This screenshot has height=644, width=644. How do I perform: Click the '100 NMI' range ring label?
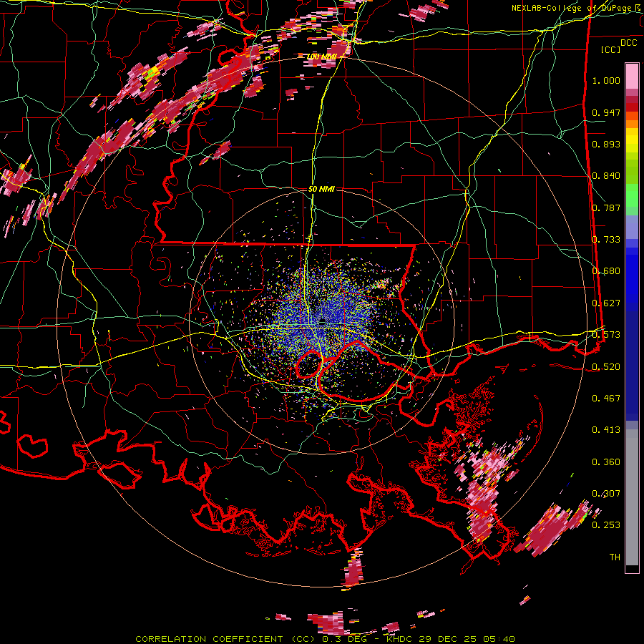tap(321, 57)
